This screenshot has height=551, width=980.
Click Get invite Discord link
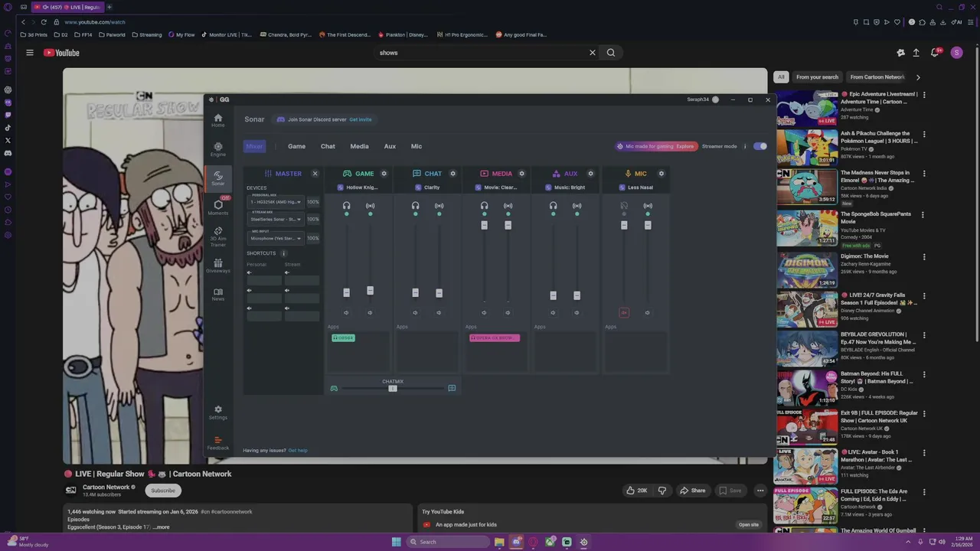360,119
